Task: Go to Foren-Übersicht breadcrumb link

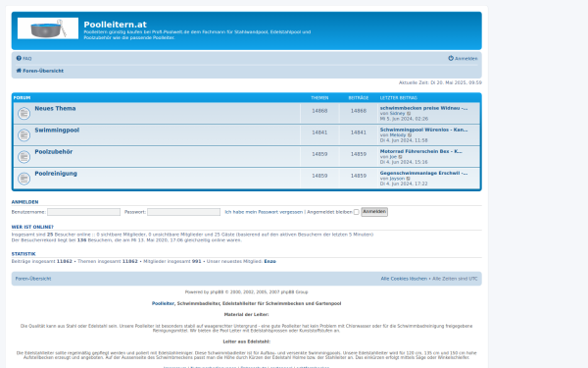Action: [x=43, y=71]
